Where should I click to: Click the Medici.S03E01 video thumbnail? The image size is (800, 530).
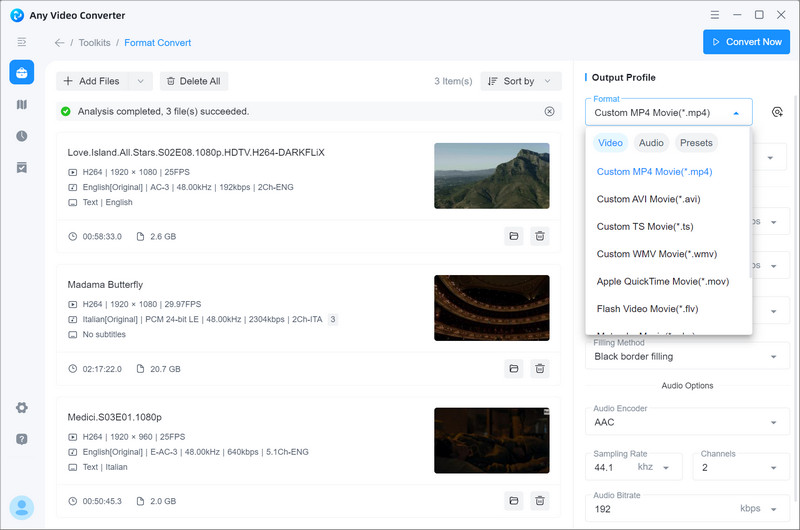pyautogui.click(x=491, y=440)
